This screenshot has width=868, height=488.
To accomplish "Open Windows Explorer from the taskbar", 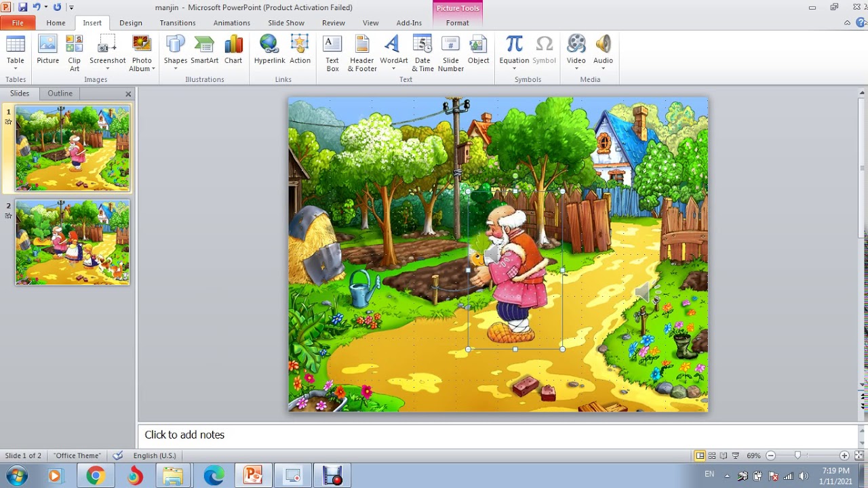I will click(174, 476).
